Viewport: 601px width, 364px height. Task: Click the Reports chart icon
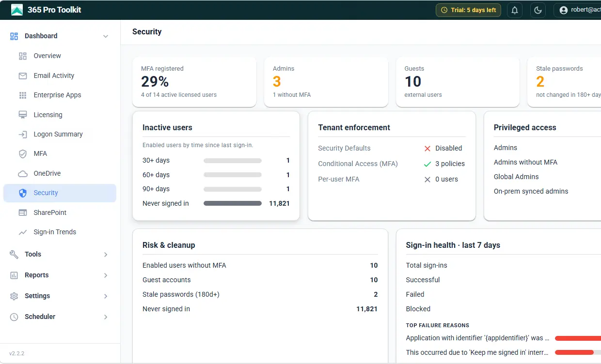click(x=14, y=275)
